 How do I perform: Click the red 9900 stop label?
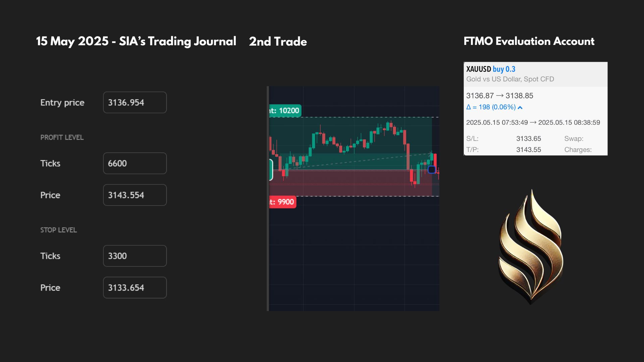click(x=283, y=202)
